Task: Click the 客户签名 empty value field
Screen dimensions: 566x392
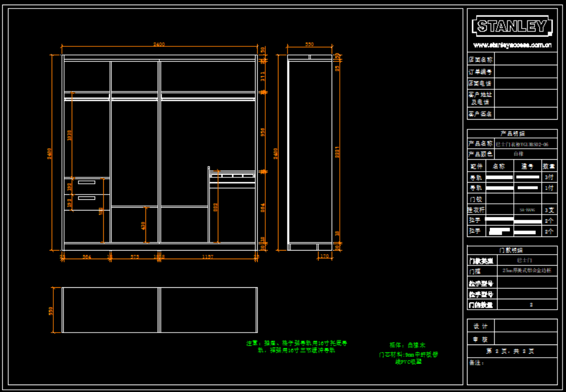Action: (525, 114)
